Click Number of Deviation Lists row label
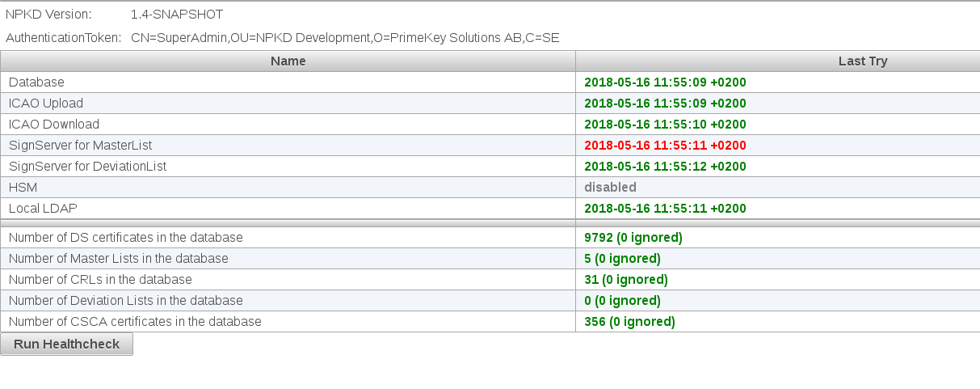Screen dimensions: 980x389 pos(125,301)
